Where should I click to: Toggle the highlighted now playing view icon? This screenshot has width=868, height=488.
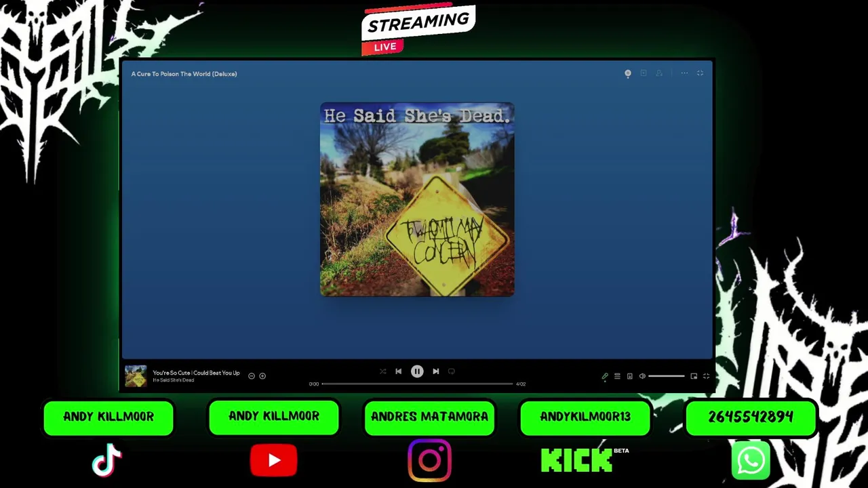pos(628,73)
